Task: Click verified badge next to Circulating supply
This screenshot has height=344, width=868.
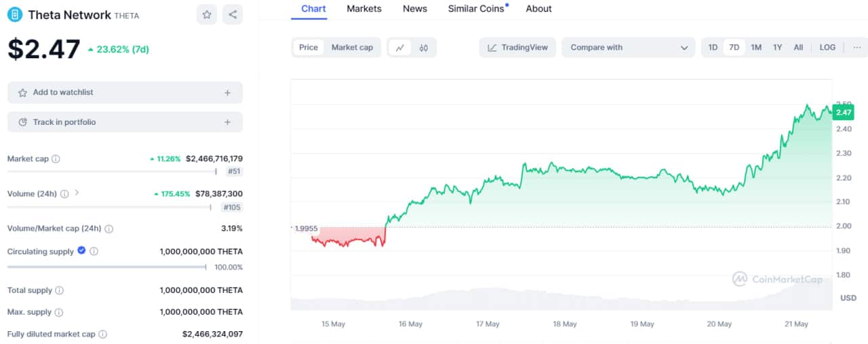Action: click(81, 250)
